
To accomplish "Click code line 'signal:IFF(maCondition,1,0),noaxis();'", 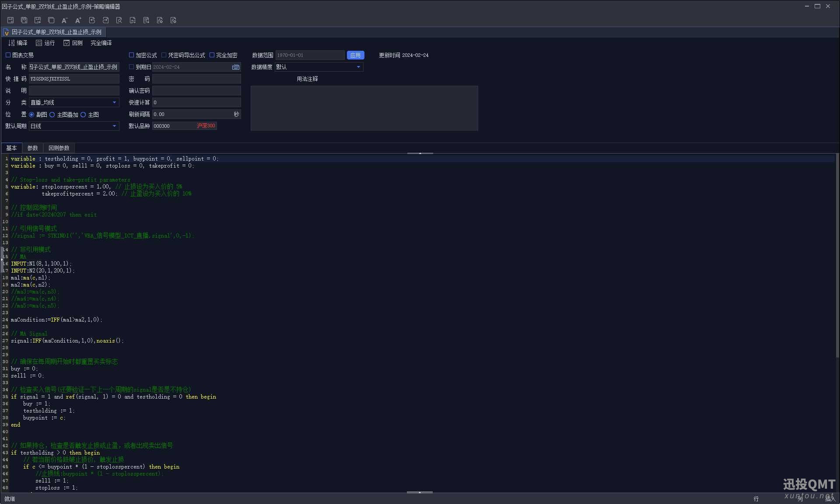I will 67,341.
